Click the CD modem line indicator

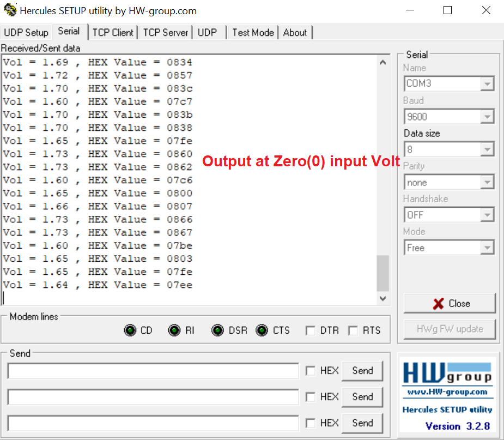pos(130,330)
